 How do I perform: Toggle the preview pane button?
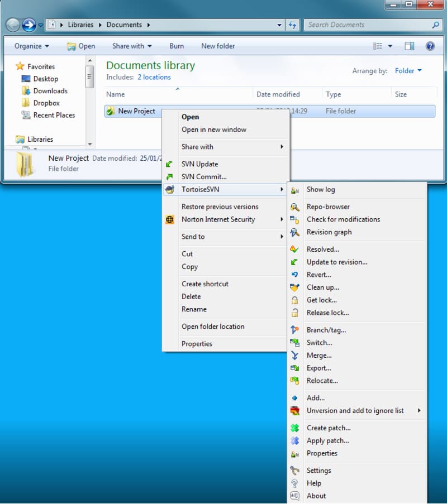pyautogui.click(x=410, y=46)
